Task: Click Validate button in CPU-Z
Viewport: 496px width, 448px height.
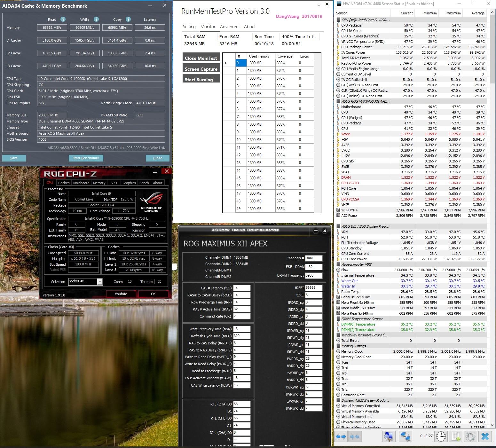Action: tap(121, 294)
